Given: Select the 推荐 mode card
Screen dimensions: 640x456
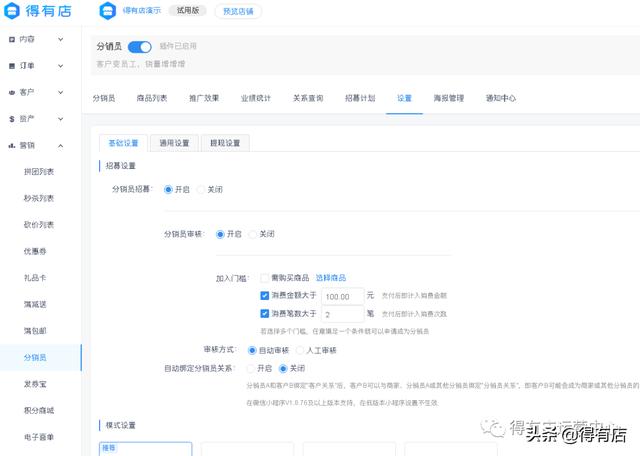Looking at the screenshot, I should 145,449.
